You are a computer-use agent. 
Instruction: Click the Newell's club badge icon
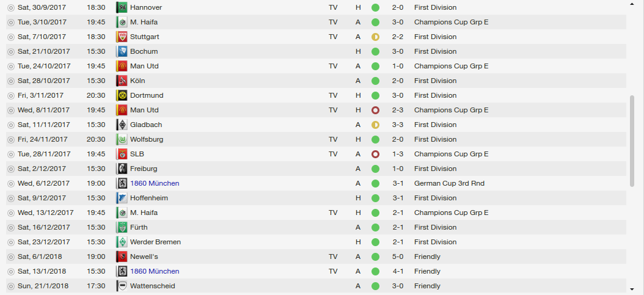pyautogui.click(x=121, y=257)
